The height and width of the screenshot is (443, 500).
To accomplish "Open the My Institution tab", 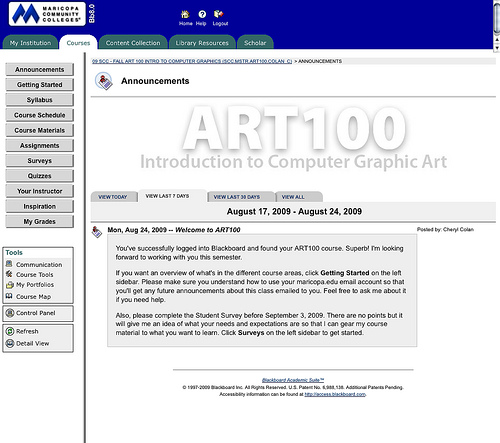I will point(30,43).
